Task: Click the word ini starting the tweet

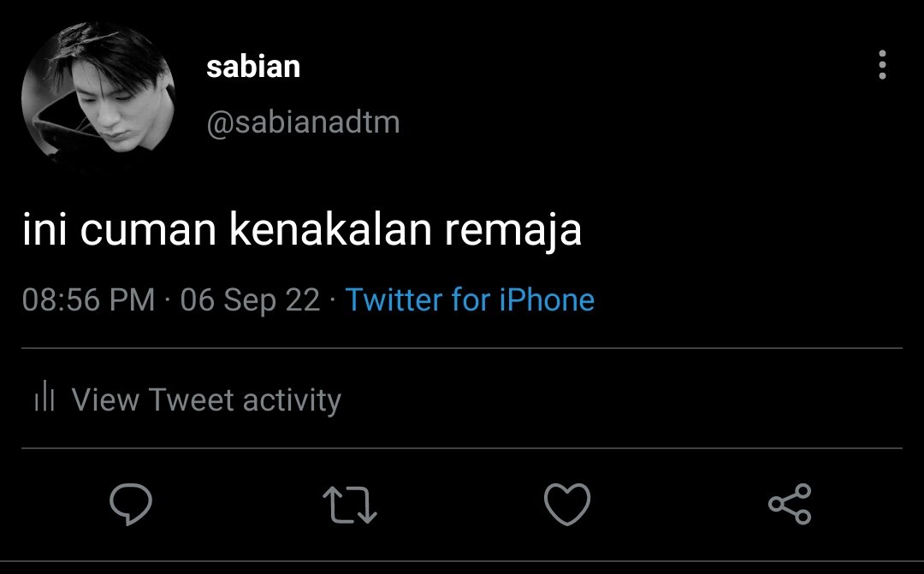Action: click(x=44, y=228)
